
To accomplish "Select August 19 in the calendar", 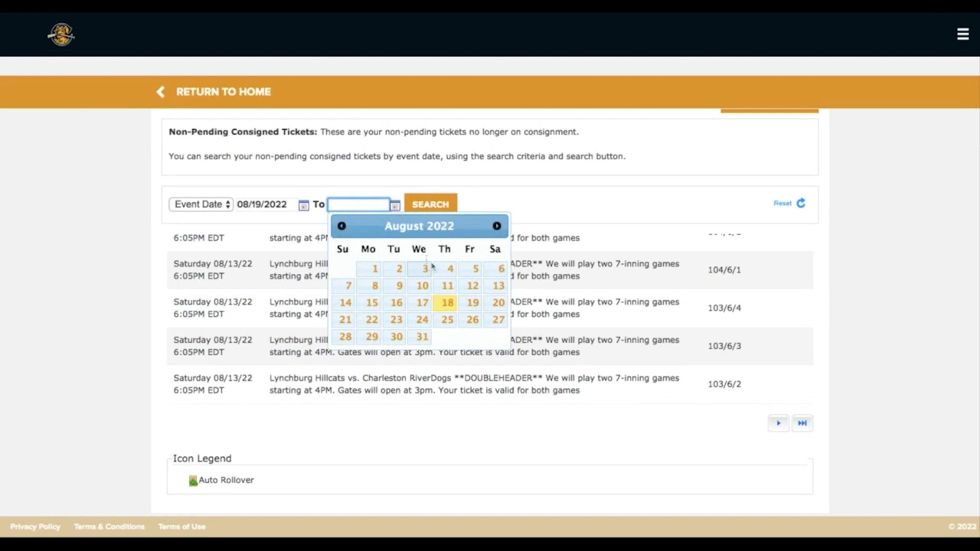I will tap(470, 303).
